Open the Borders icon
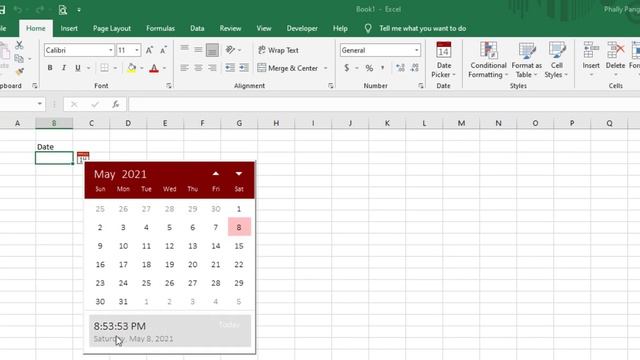The height and width of the screenshot is (360, 640). click(104, 68)
